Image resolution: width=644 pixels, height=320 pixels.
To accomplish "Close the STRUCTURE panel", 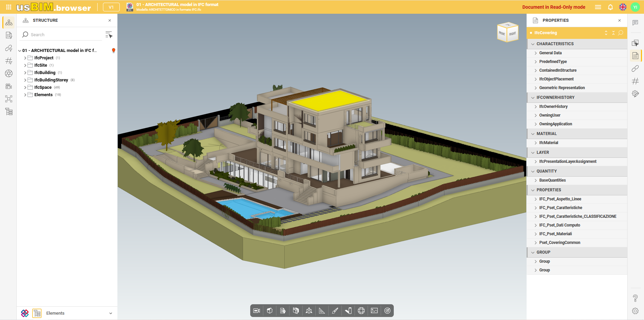I will click(x=110, y=20).
